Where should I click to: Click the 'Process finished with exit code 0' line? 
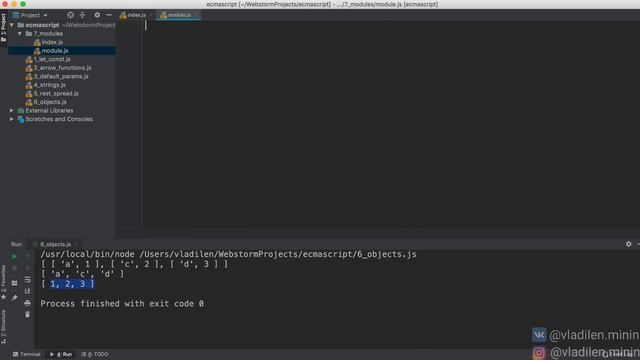(x=122, y=304)
